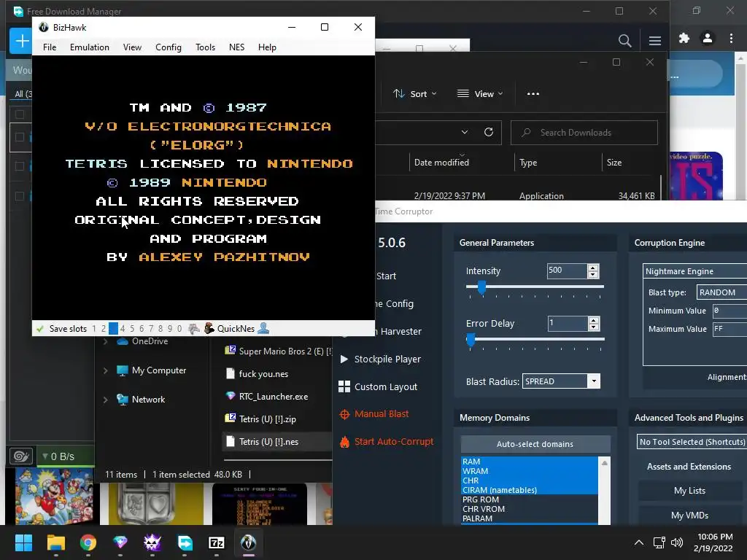
Task: Open the 7-Zip taskbar icon
Action: pos(217,542)
